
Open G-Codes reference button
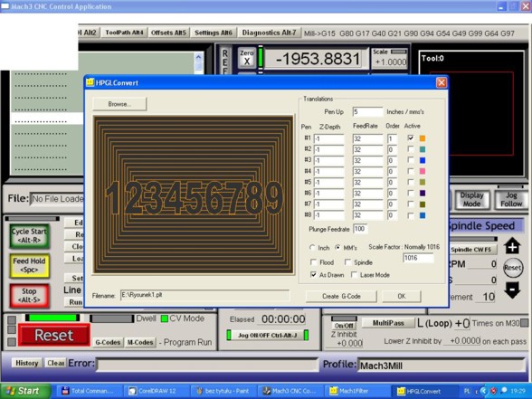(x=108, y=342)
